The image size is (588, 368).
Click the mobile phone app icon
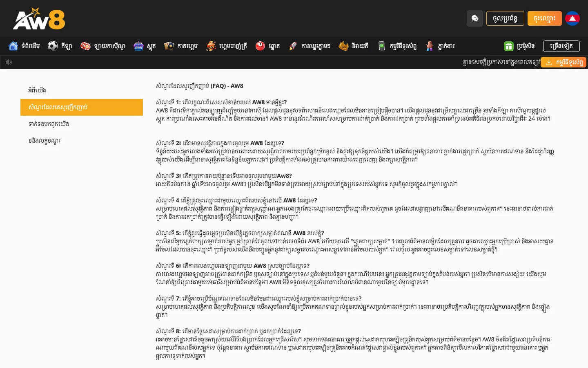[x=381, y=46]
